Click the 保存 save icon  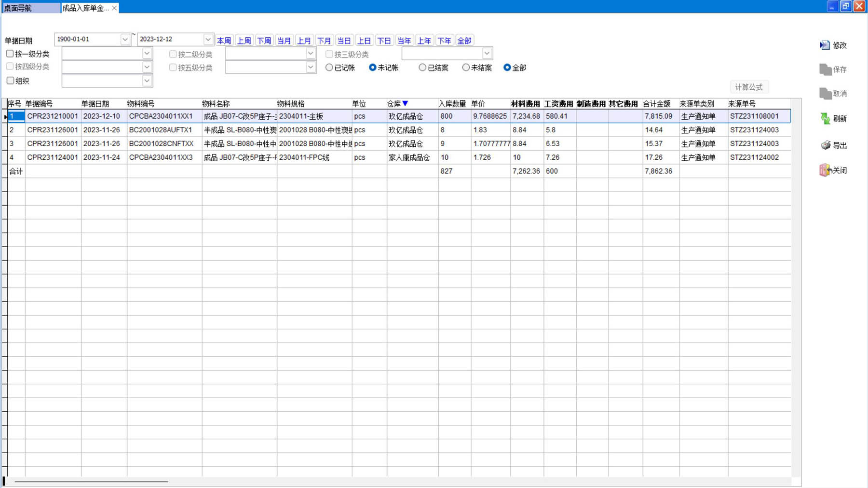825,70
